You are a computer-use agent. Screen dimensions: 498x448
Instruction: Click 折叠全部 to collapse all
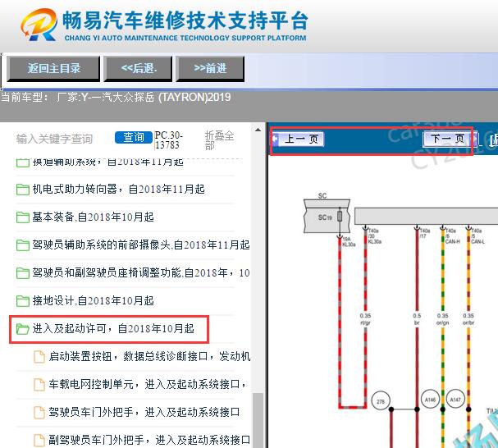(x=219, y=140)
